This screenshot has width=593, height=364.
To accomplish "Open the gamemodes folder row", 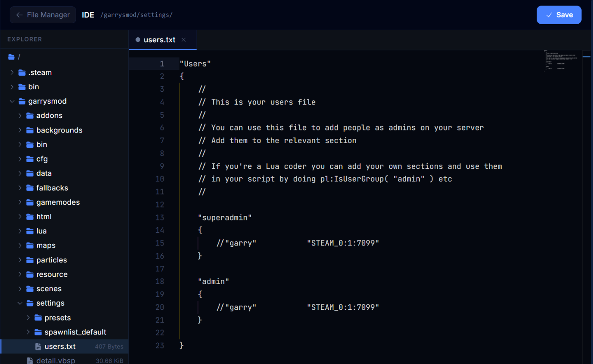I will point(64,202).
